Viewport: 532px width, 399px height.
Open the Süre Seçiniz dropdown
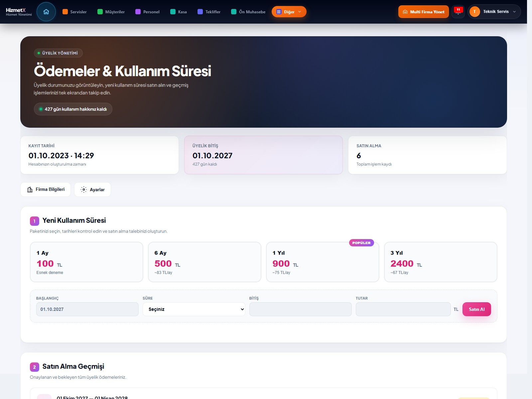pyautogui.click(x=194, y=309)
